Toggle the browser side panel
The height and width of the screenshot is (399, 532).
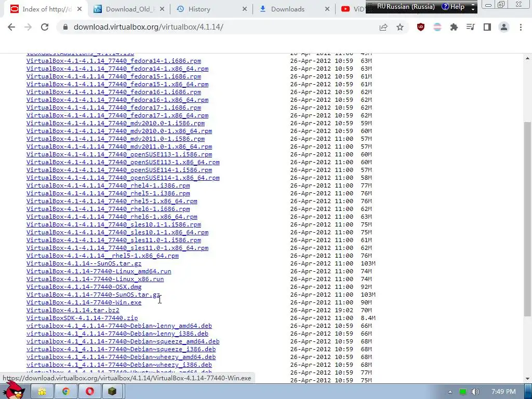point(487,27)
